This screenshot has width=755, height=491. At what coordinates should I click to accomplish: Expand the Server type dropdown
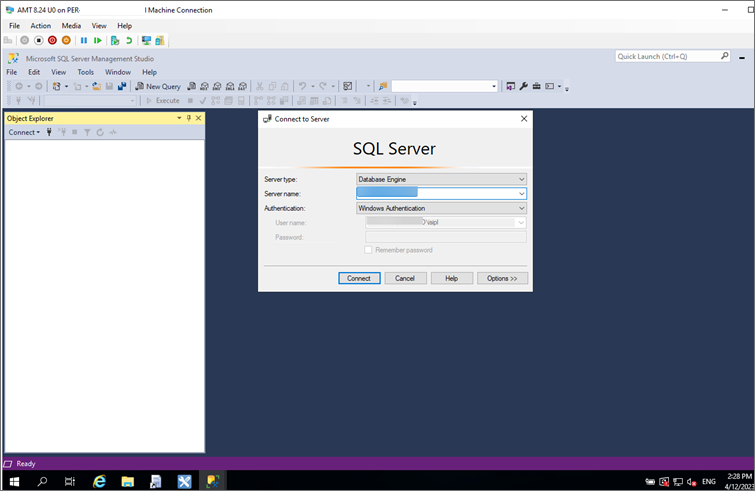521,179
